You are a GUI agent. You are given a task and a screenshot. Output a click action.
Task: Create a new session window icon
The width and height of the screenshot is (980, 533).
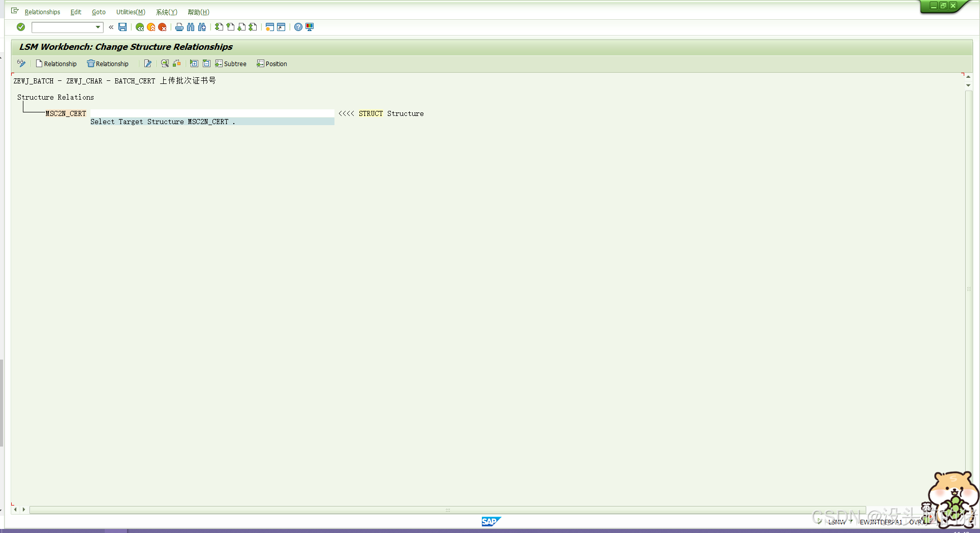point(270,27)
